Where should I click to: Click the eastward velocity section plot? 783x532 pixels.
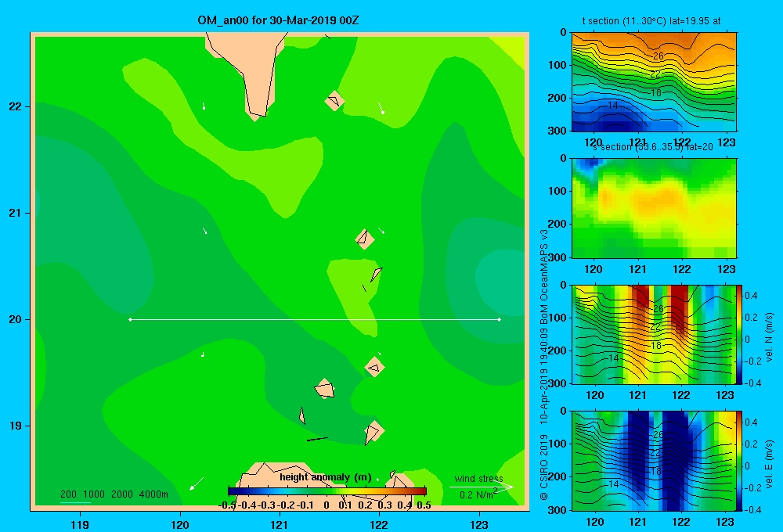(654, 461)
